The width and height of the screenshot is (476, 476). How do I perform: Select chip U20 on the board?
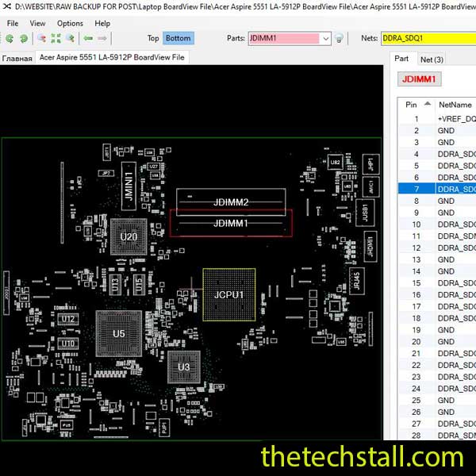[129, 236]
